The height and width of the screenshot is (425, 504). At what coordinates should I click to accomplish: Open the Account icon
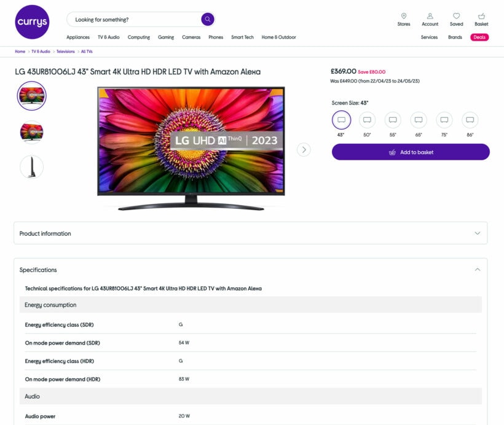click(430, 17)
